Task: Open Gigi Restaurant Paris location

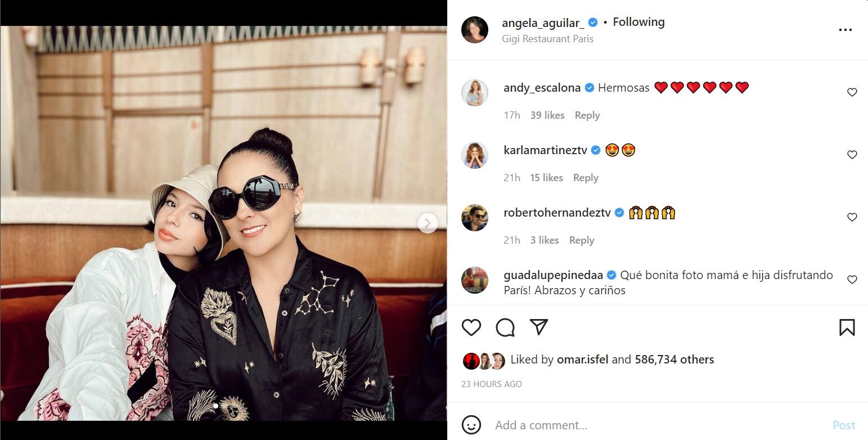Action: pyautogui.click(x=548, y=39)
